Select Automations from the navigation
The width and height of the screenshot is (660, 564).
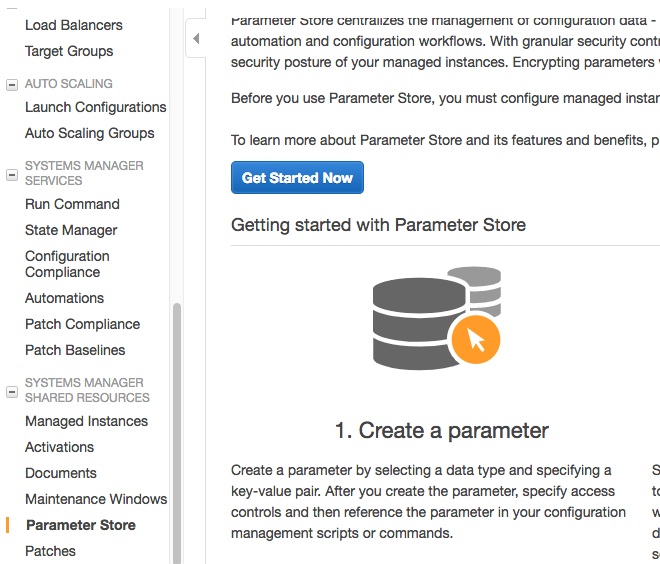[x=64, y=298]
